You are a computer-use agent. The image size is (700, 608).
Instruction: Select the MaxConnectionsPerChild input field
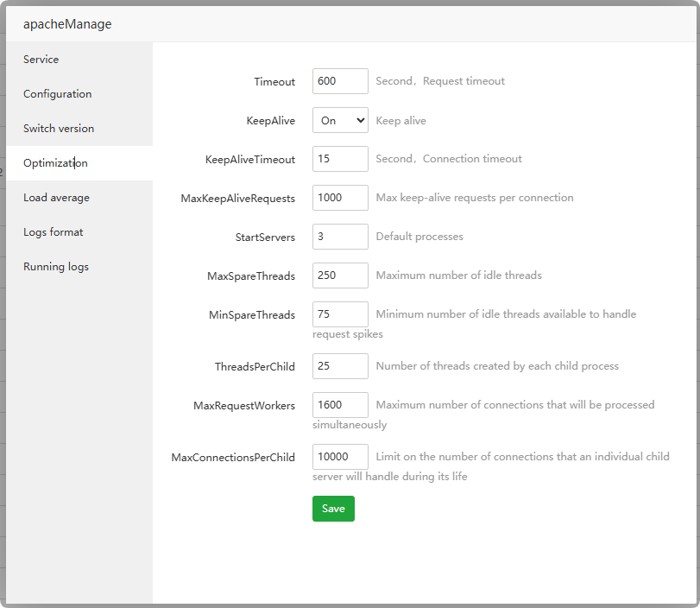click(x=340, y=457)
